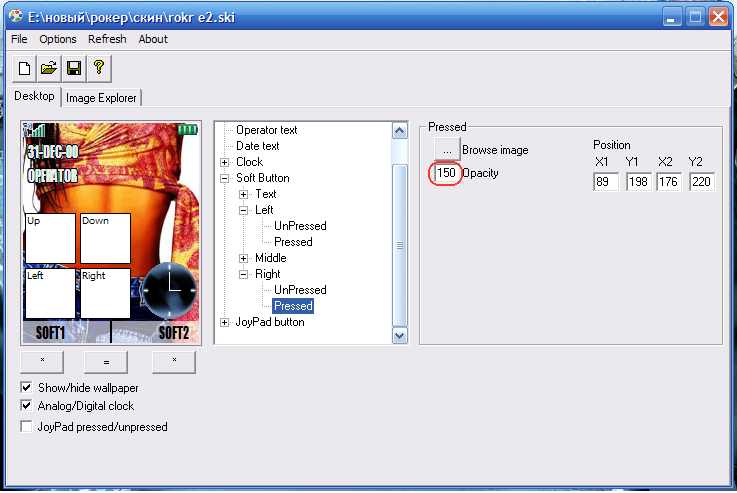Click the Browse image '...' button

click(447, 150)
